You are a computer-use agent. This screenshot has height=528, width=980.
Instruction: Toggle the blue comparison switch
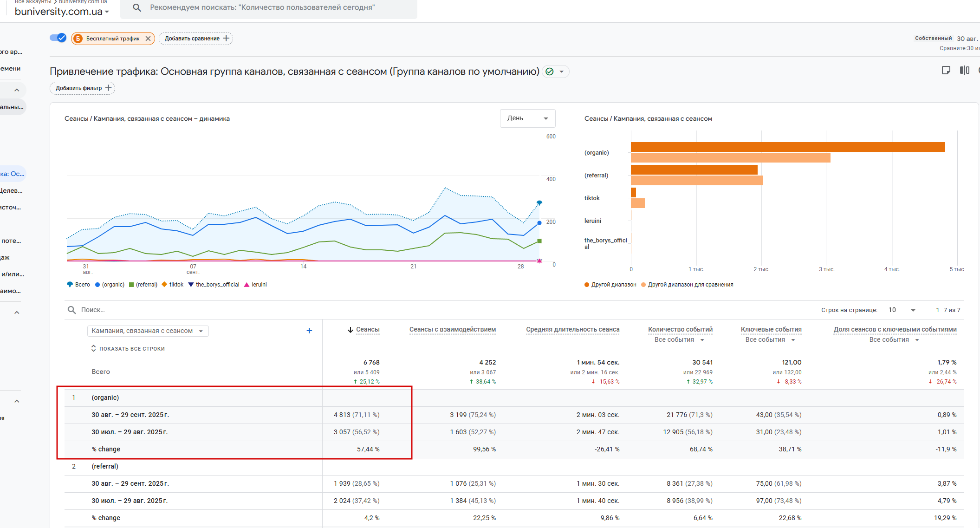tap(58, 38)
